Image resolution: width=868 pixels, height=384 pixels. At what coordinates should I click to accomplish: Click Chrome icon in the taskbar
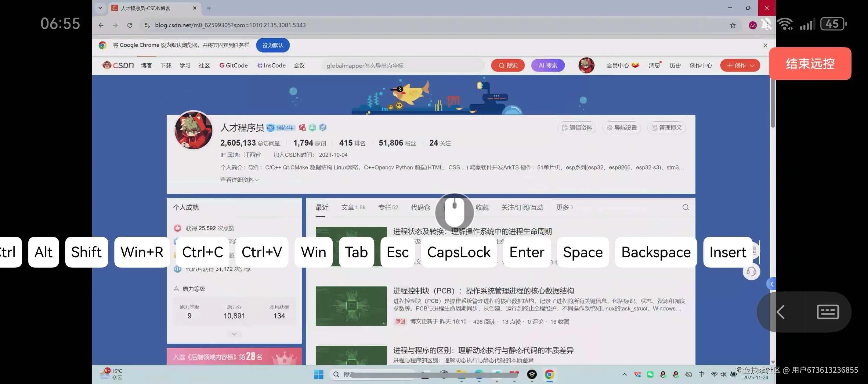pyautogui.click(x=549, y=374)
